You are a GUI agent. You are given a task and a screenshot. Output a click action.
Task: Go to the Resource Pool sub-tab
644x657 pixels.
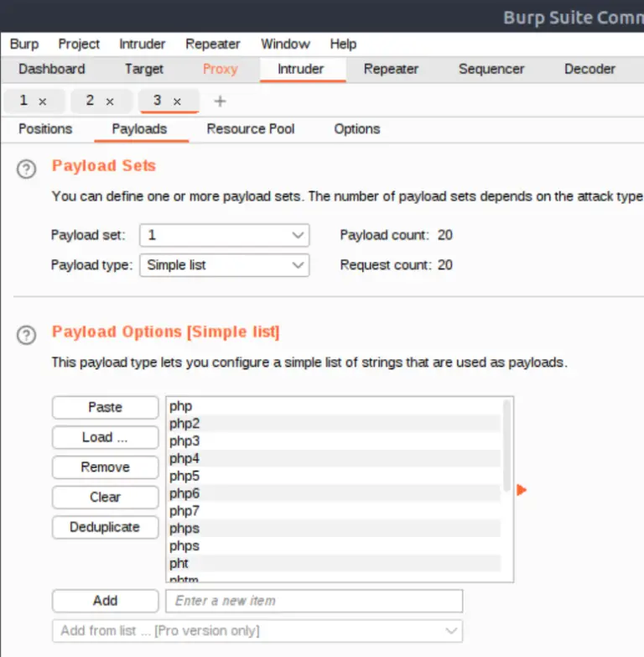pyautogui.click(x=251, y=129)
